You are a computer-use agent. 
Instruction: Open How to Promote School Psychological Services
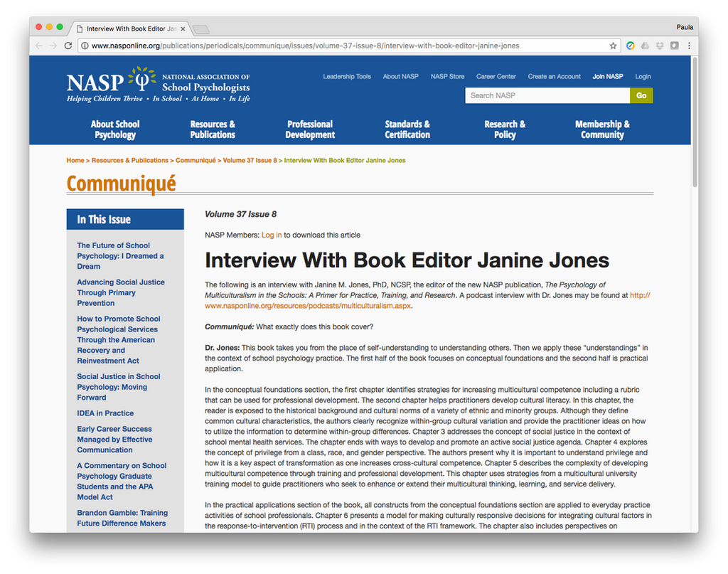click(x=119, y=339)
